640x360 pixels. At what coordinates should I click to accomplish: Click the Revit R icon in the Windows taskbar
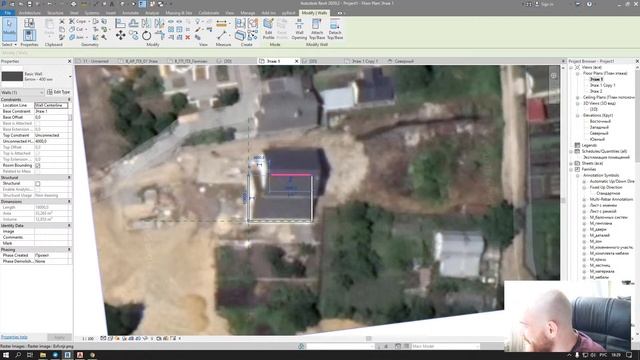pyautogui.click(x=67, y=355)
